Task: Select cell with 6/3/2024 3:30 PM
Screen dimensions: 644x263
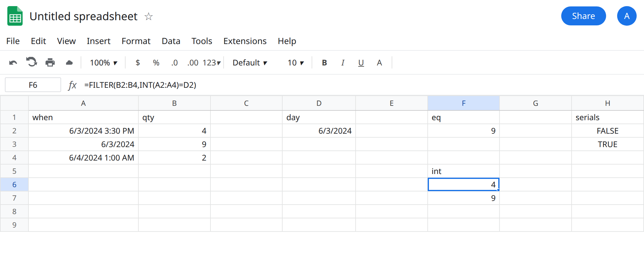Action: [83, 131]
